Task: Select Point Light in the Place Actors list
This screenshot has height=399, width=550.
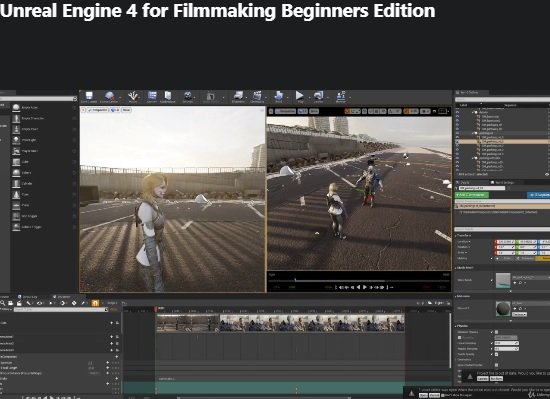Action: pyautogui.click(x=44, y=140)
